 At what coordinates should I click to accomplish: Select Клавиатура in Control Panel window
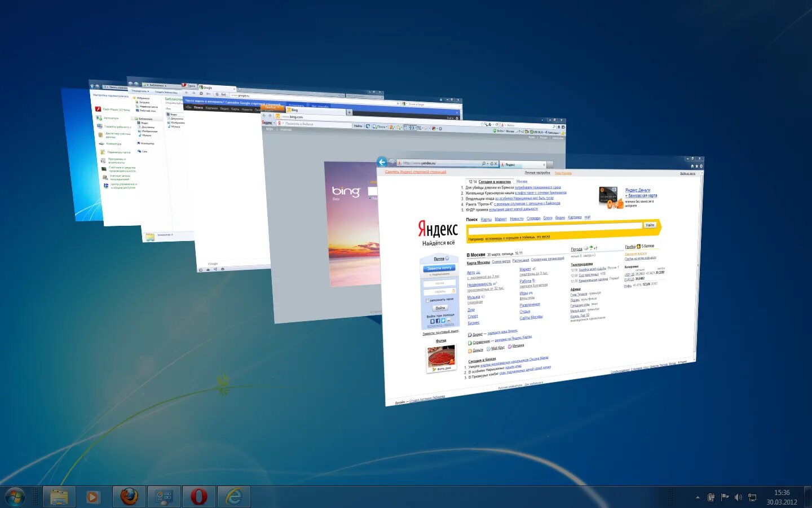click(109, 144)
